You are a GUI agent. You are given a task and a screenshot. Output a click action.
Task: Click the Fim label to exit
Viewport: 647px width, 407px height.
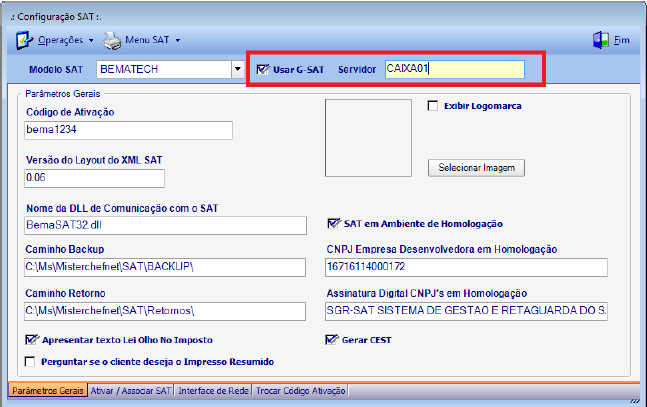621,40
